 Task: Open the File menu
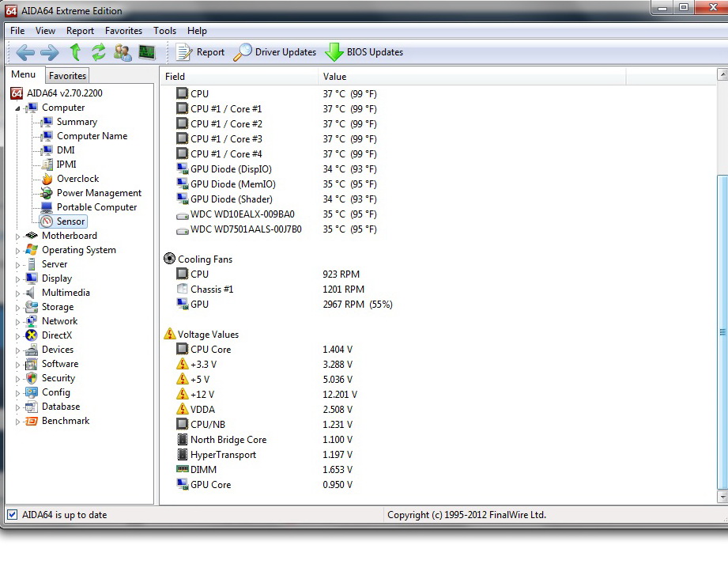17,31
